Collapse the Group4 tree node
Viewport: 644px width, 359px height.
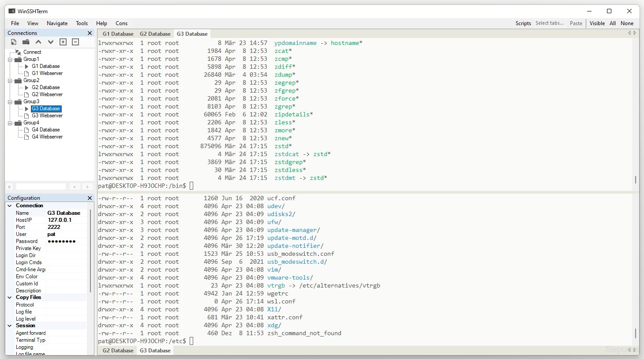[x=10, y=123]
